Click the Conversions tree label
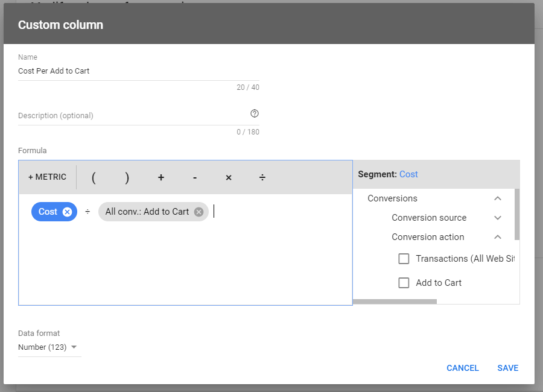The image size is (543, 392). (392, 198)
